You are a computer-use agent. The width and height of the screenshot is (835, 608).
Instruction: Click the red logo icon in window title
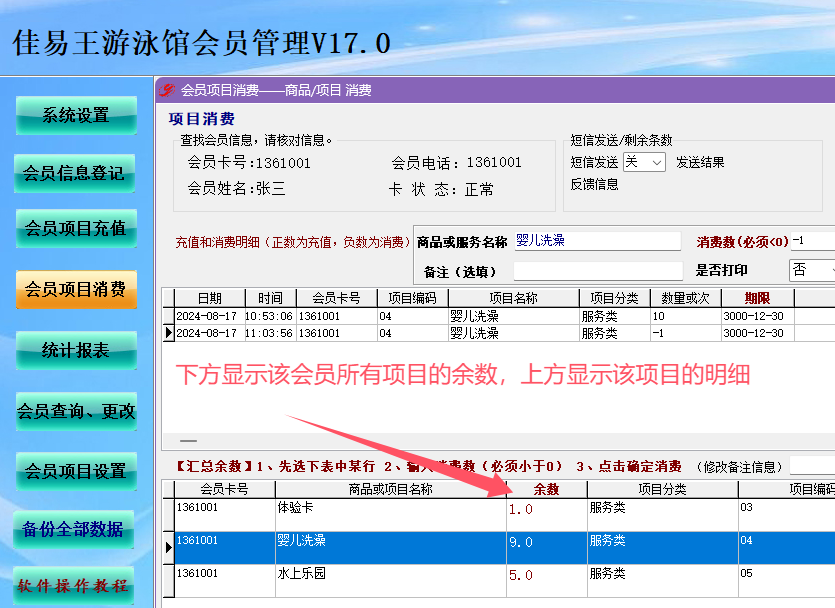(167, 90)
